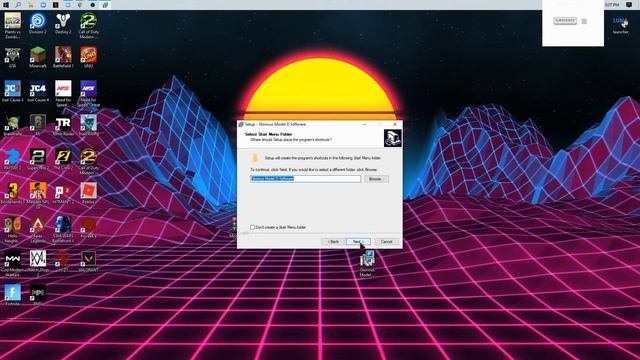Viewport: 640px width, 360px height.
Task: Open the Plants vs Zombies desktop shortcut
Action: click(12, 26)
